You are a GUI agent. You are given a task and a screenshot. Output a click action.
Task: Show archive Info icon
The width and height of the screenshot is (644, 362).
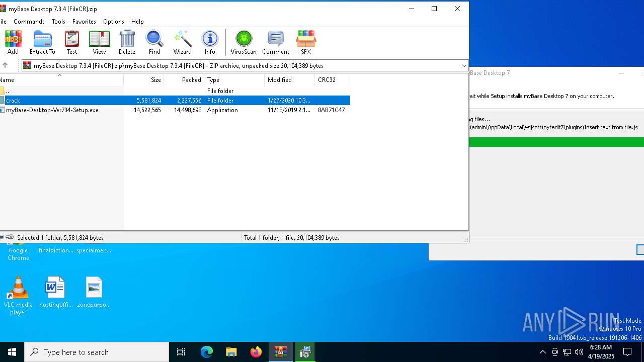(x=210, y=42)
